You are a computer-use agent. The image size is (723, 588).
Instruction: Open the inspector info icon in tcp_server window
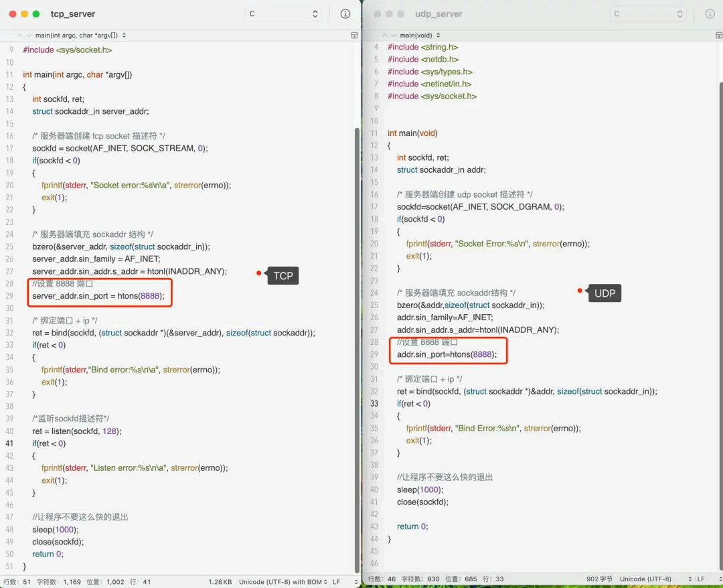(x=345, y=14)
